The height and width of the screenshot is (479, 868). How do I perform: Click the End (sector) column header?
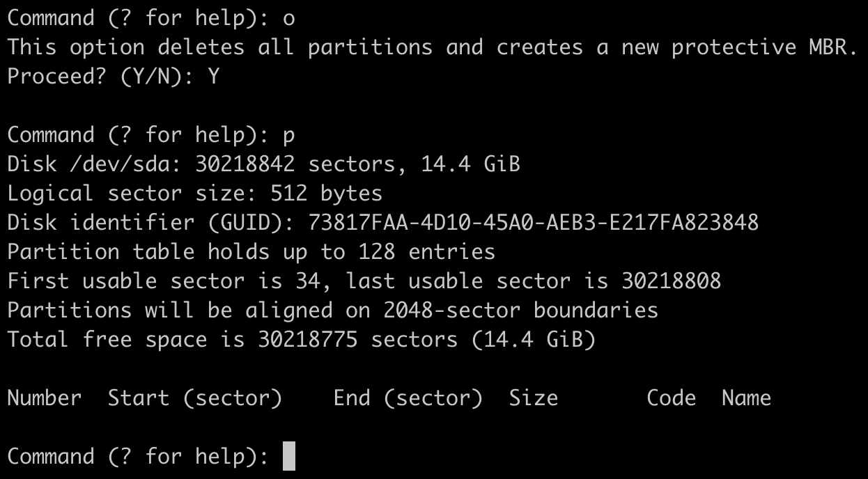point(408,398)
